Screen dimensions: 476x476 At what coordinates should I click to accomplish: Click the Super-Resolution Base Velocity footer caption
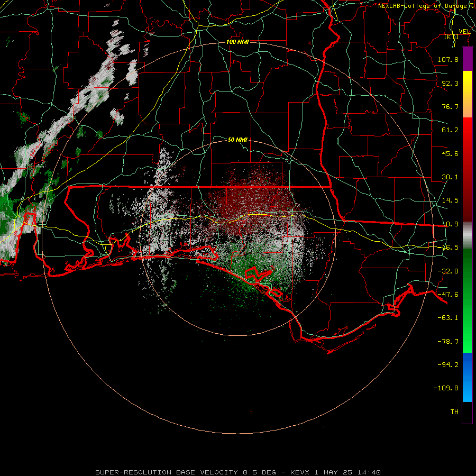[x=238, y=472]
